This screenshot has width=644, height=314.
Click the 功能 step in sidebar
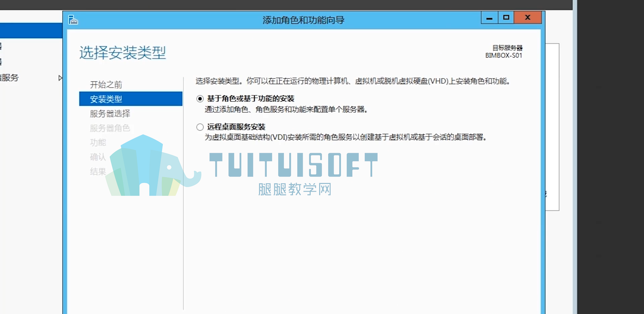pos(98,142)
